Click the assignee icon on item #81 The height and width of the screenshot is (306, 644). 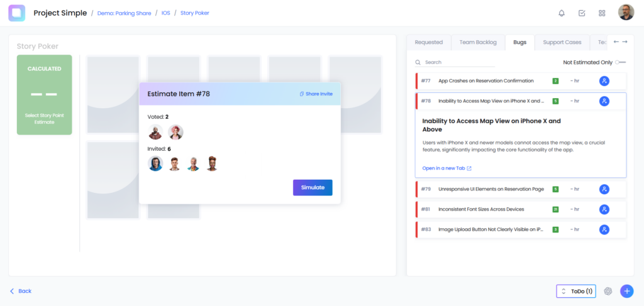604,209
